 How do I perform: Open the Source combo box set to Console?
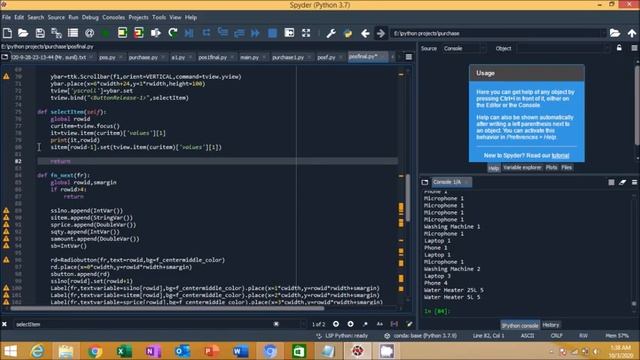tap(464, 49)
